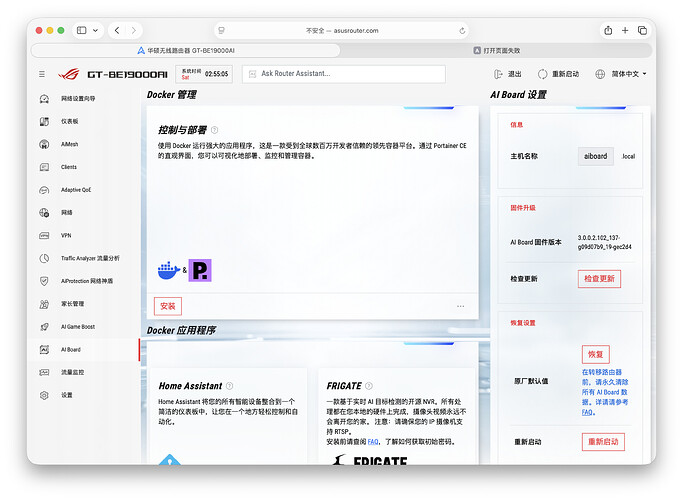
Task: Click the Traffic Analyzer 流量分析 sidebar icon
Action: tap(44, 258)
